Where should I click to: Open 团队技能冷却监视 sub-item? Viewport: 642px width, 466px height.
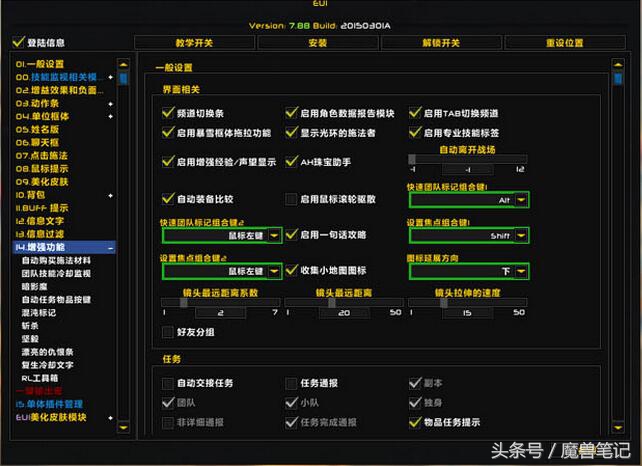click(56, 274)
